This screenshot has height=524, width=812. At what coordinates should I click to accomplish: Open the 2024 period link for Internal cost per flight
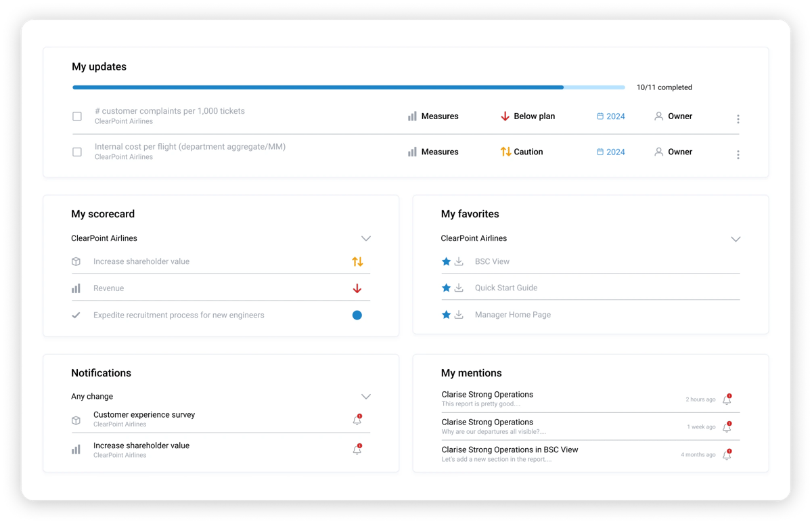point(616,152)
